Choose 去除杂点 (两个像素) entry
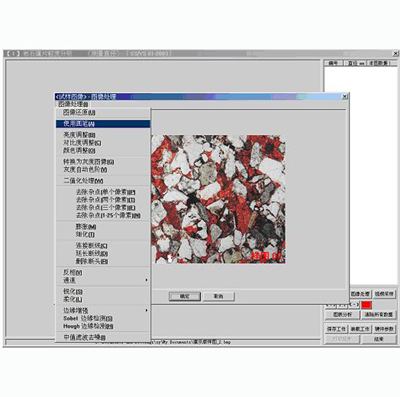The image size is (400, 397). point(103,200)
